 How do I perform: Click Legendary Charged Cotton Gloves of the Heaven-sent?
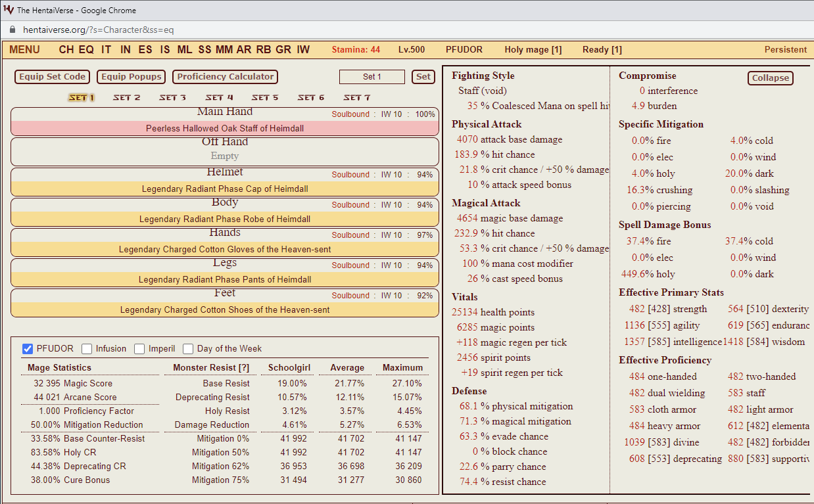click(225, 250)
